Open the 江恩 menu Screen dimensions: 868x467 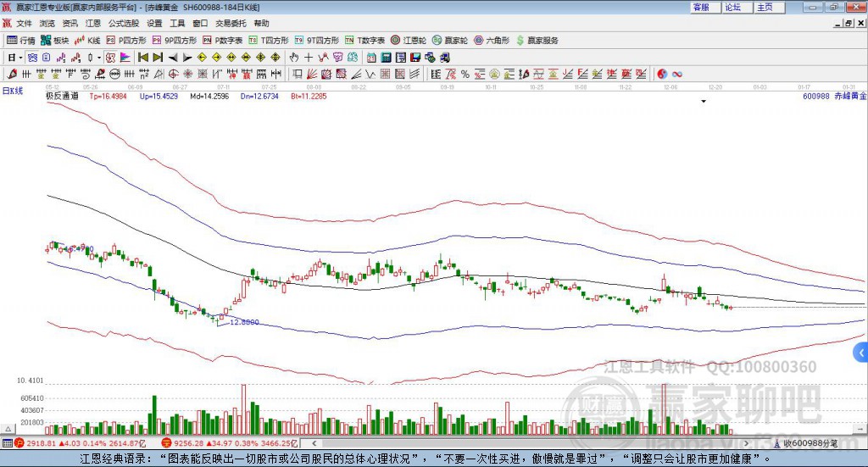(x=93, y=23)
